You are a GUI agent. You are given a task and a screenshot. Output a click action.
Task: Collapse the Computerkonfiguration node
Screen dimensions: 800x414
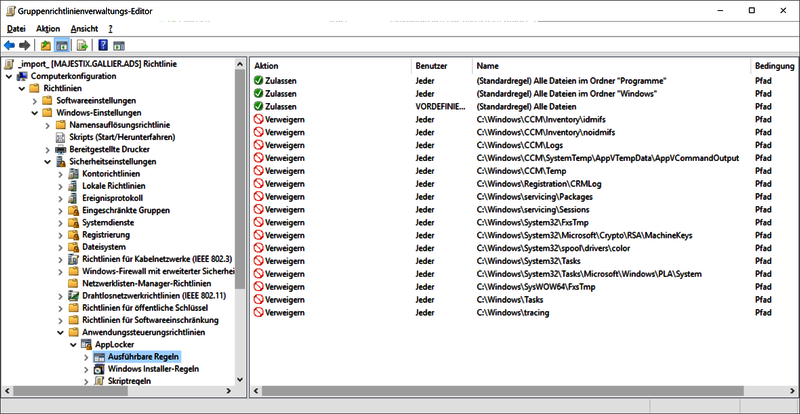tap(9, 76)
